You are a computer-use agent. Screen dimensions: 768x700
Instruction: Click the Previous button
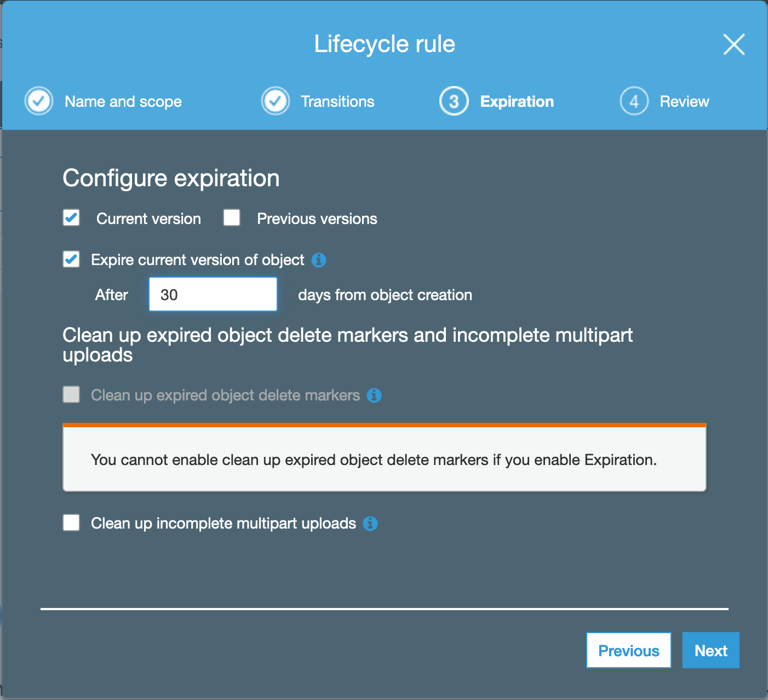(x=629, y=650)
